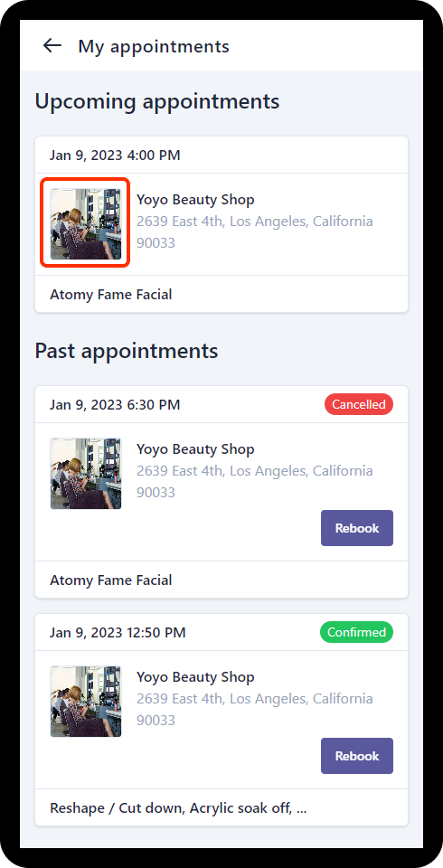Go back using the arrow icon
The width and height of the screenshot is (443, 868).
tap(52, 45)
